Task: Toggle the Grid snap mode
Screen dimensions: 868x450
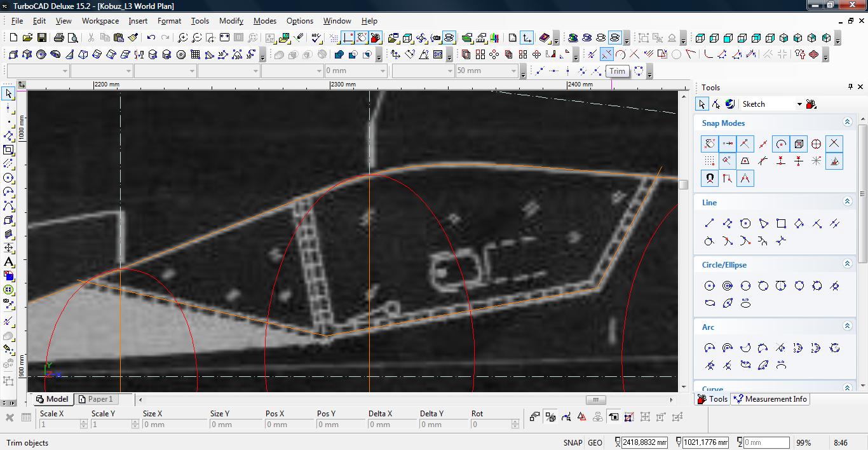Action: point(710,161)
